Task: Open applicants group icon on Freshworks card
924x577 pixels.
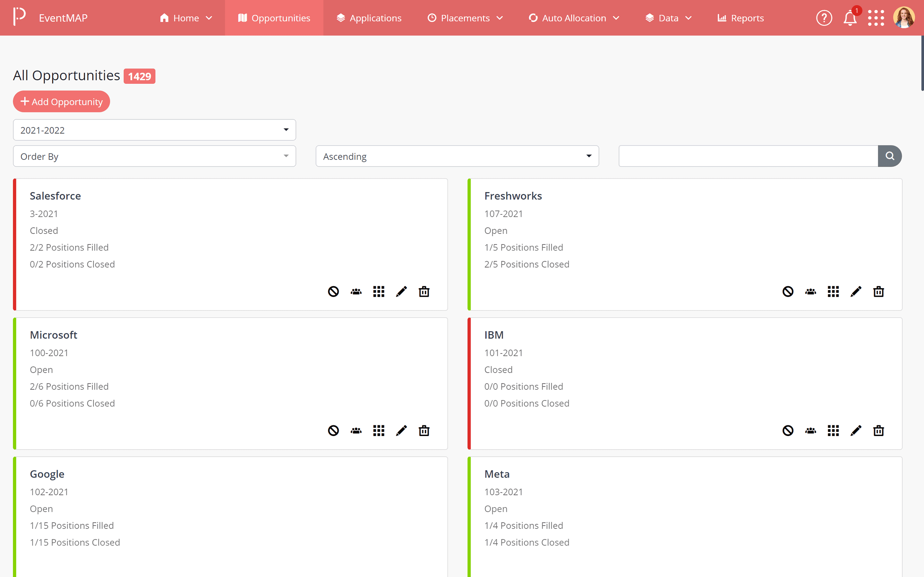Action: (811, 292)
